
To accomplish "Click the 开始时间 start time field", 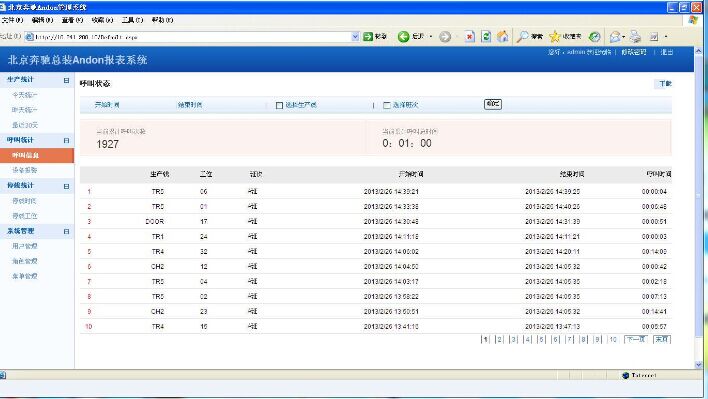I will tap(107, 105).
